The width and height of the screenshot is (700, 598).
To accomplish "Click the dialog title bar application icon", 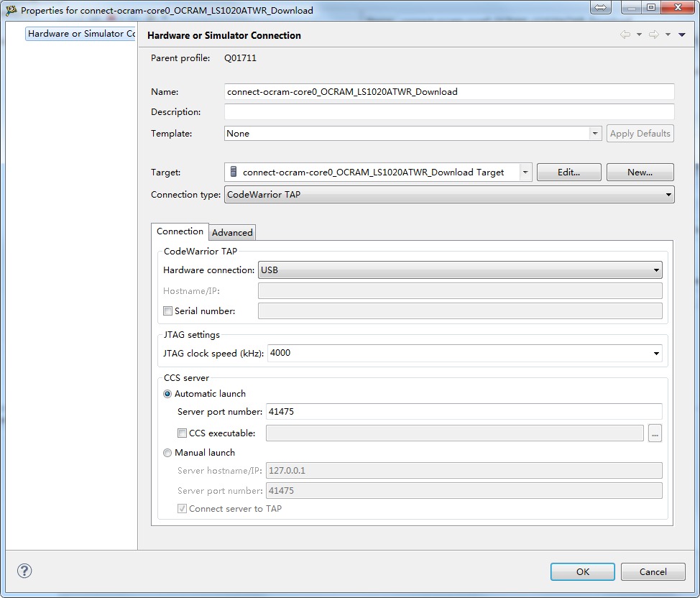I will [x=11, y=10].
